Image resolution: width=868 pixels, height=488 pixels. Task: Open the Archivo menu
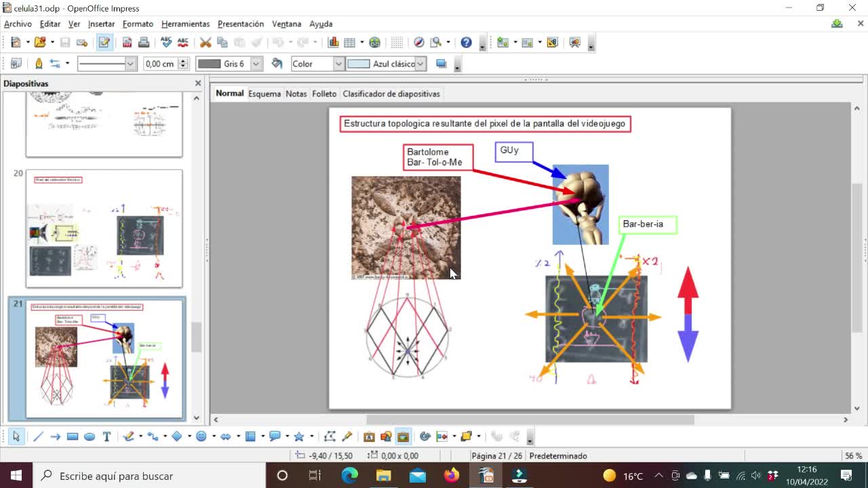[x=18, y=24]
